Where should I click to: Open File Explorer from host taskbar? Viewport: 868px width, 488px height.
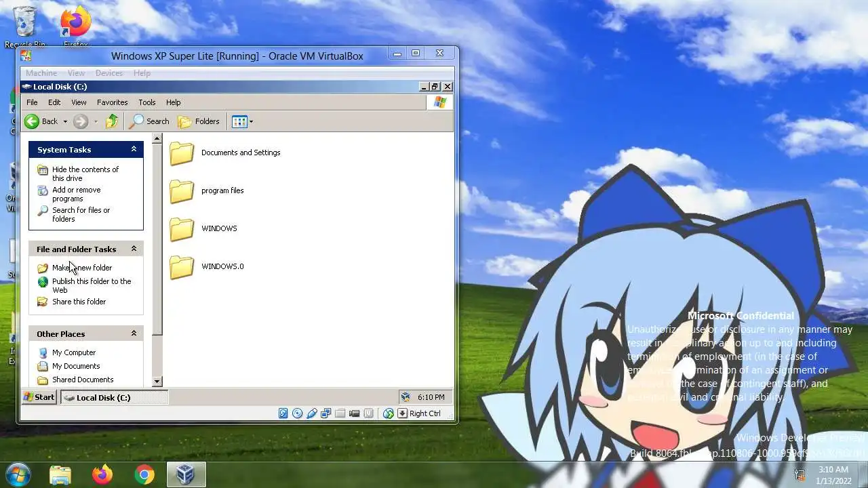click(60, 474)
